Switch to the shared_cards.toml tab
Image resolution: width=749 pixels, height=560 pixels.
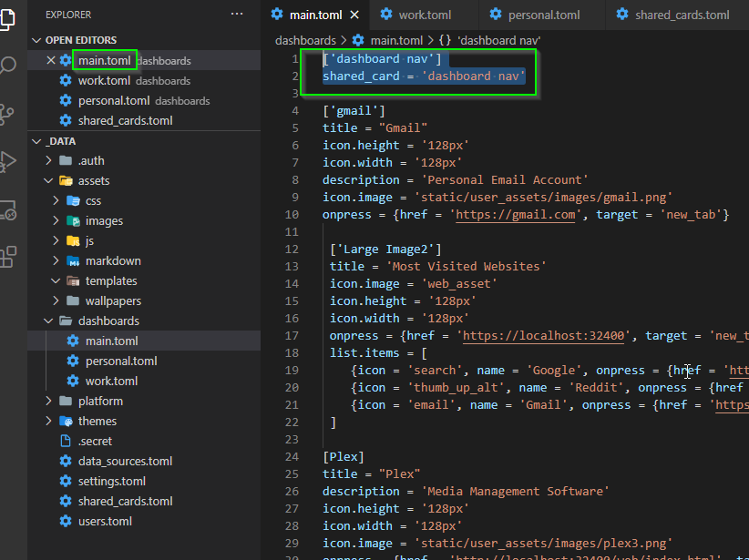point(682,15)
